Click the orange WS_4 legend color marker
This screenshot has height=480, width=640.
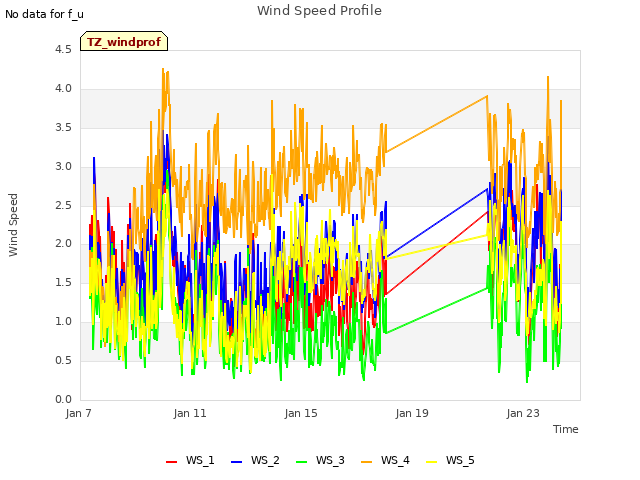pos(367,462)
